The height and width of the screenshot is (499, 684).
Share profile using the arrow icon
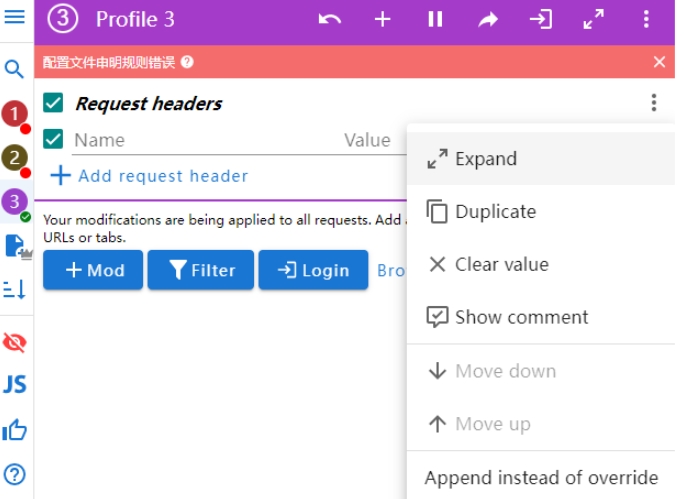(488, 19)
